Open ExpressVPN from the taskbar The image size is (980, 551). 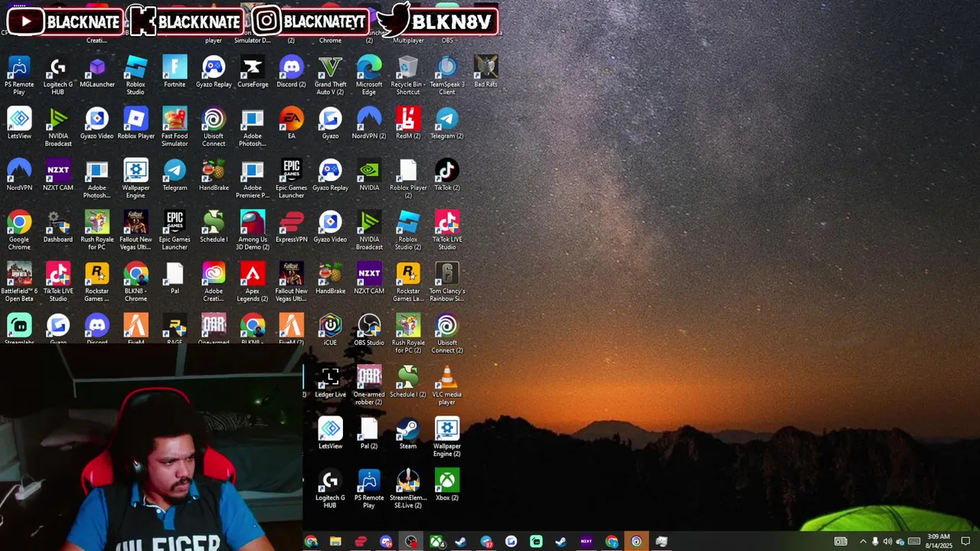(361, 542)
